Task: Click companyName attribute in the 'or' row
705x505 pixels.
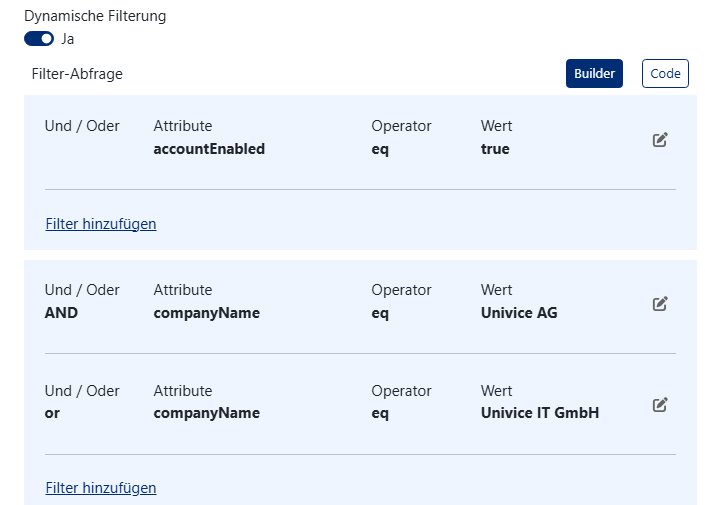Action: click(206, 413)
